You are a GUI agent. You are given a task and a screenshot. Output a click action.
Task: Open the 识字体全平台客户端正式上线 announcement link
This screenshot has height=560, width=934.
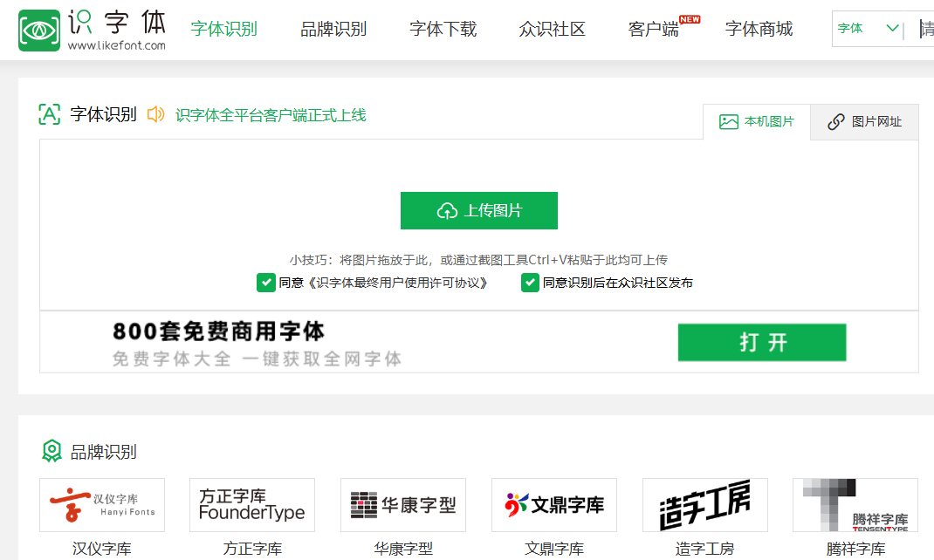point(271,115)
